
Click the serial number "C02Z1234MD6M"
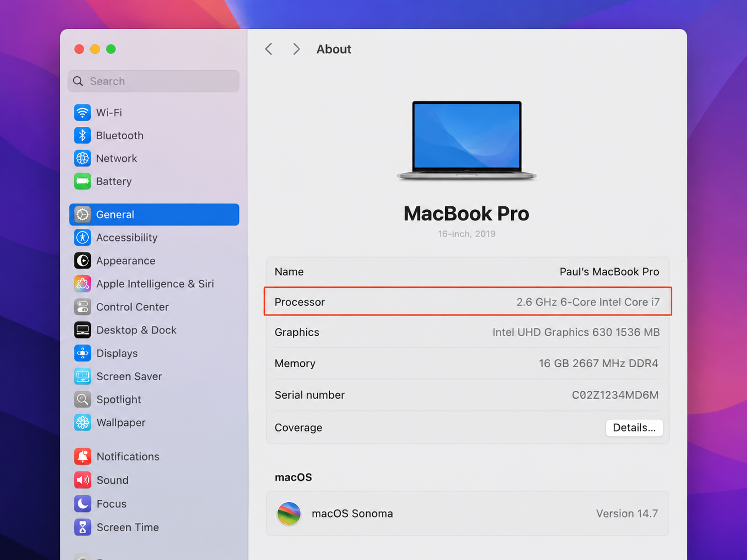coord(615,395)
